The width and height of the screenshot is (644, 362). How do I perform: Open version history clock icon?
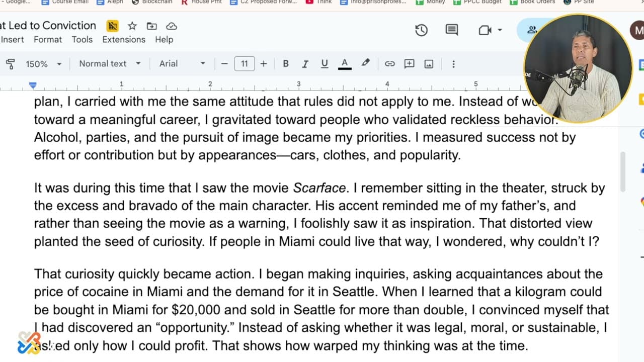coord(421,30)
